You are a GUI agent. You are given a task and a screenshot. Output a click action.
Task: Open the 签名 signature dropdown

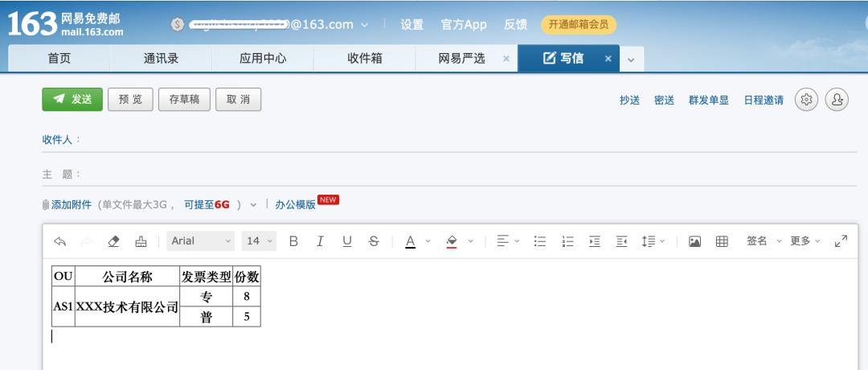pyautogui.click(x=764, y=241)
